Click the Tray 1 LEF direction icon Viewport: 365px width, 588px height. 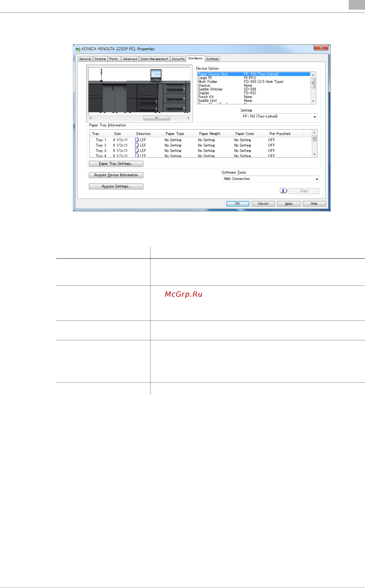coord(137,140)
